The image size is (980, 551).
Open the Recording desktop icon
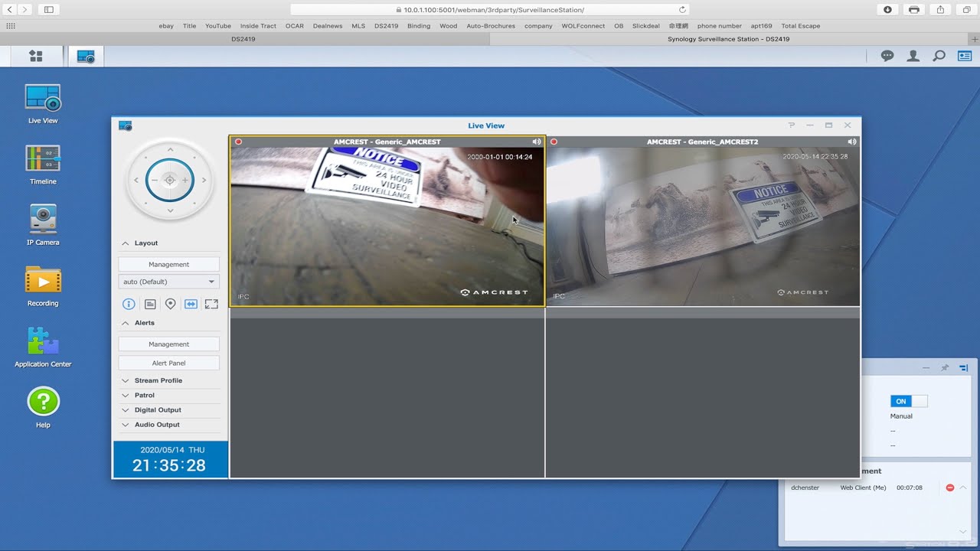coord(43,286)
